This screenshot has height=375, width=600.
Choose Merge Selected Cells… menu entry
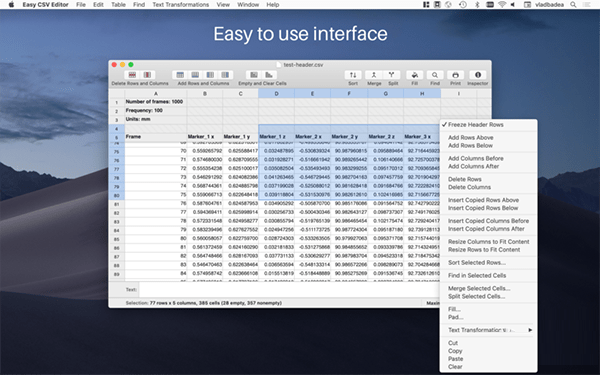click(x=489, y=289)
